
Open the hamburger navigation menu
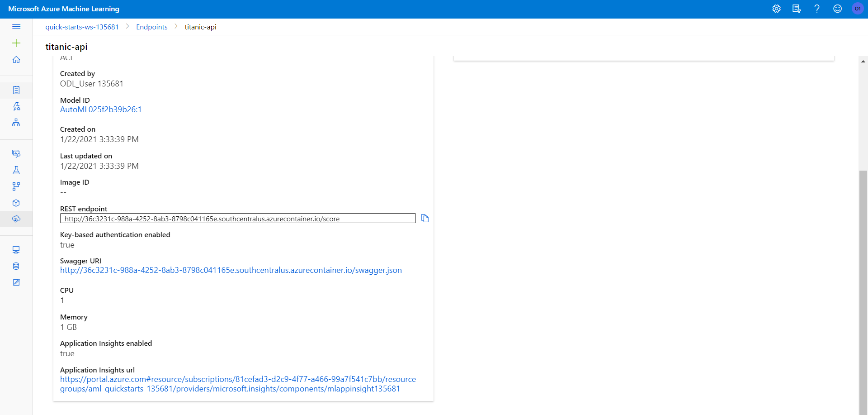(16, 27)
